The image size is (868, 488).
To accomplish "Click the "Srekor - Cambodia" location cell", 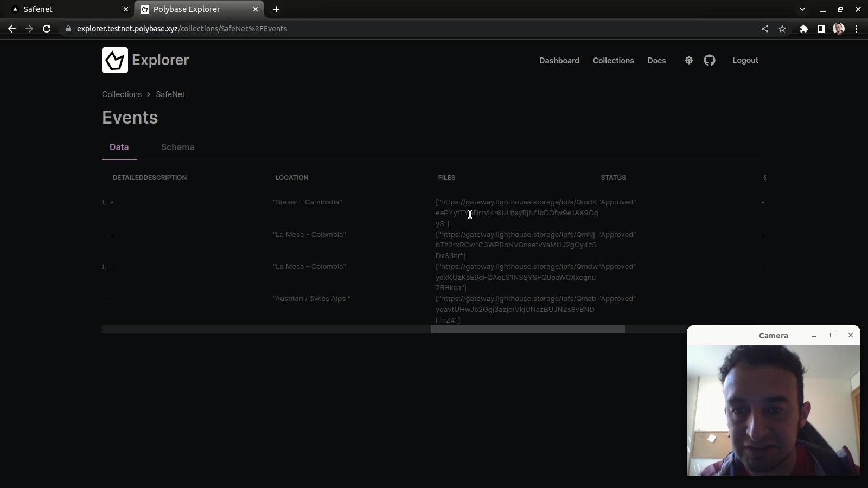I will [308, 202].
